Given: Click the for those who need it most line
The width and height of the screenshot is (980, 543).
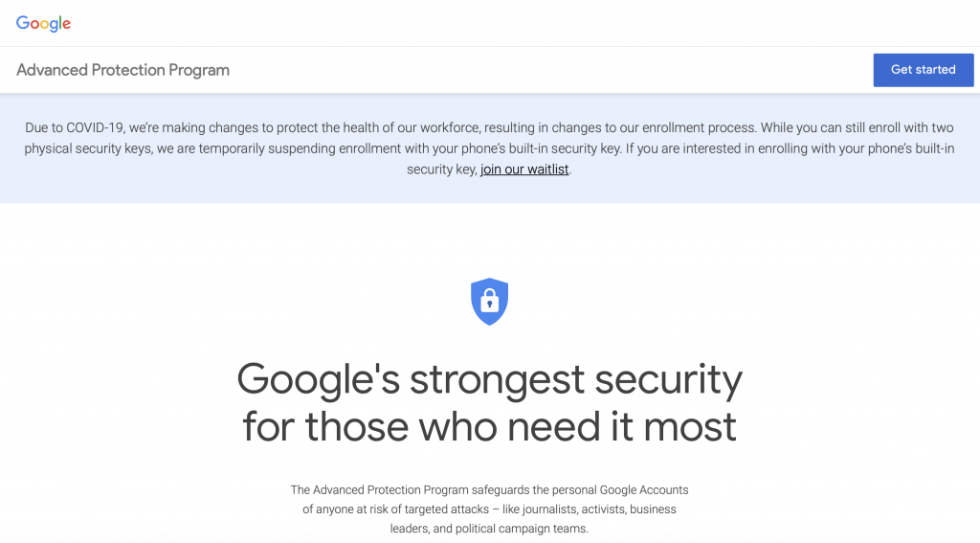Looking at the screenshot, I should click(489, 427).
